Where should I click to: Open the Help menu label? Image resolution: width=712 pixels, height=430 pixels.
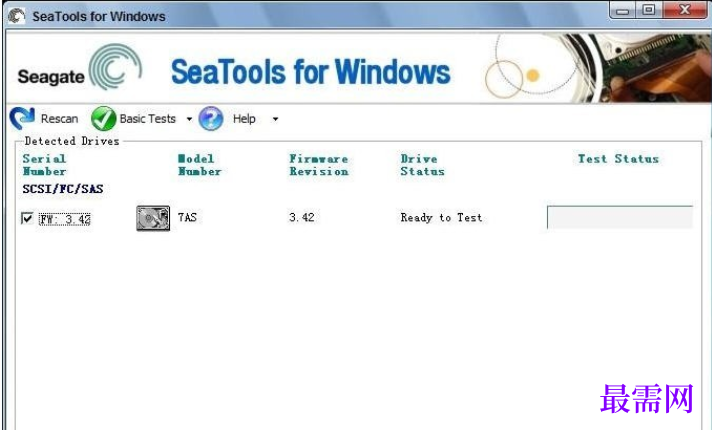[x=244, y=119]
